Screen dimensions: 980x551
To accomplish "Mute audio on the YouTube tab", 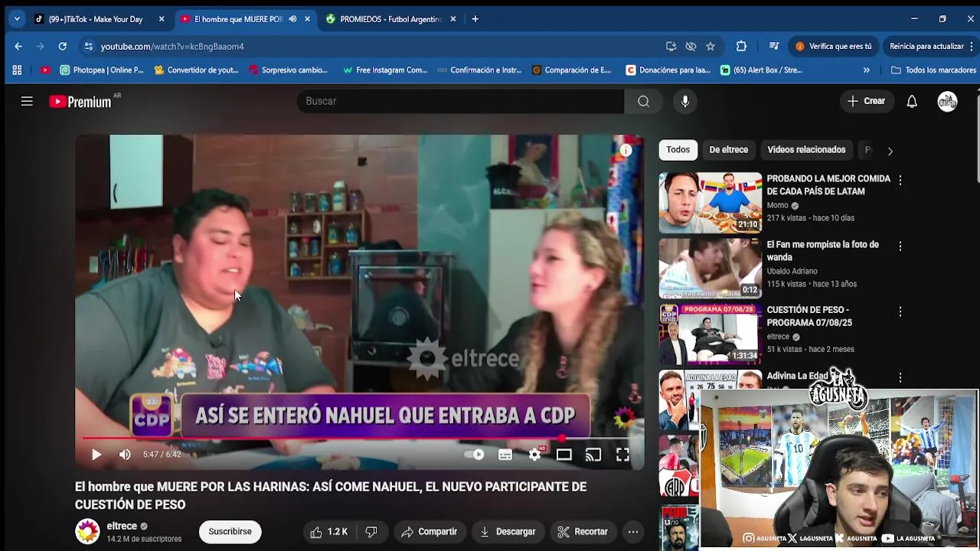I will (x=292, y=19).
